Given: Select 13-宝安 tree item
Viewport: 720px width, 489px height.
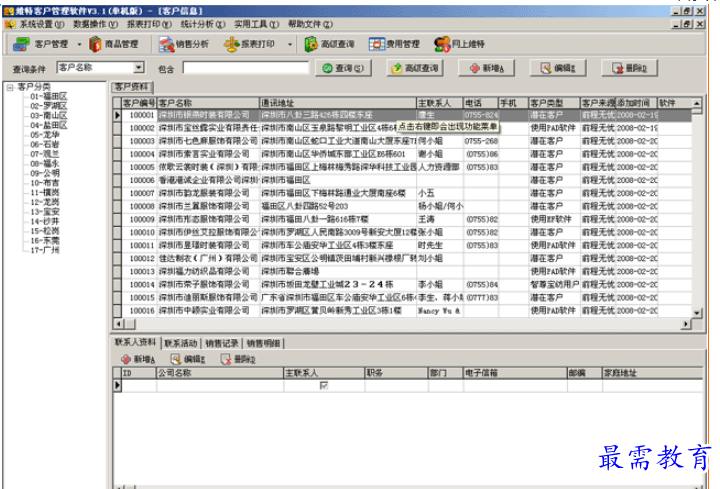Looking at the screenshot, I should point(45,212).
